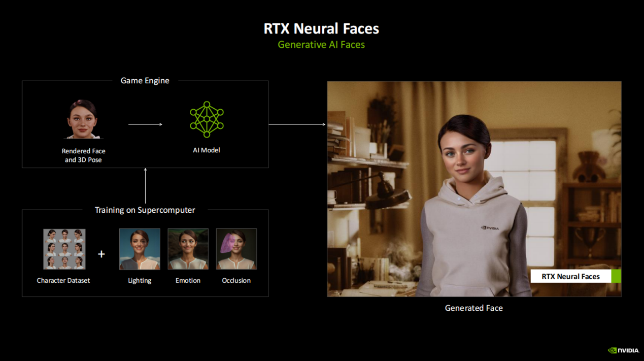Click the green Generative AI Faces subtitle
Image resolution: width=644 pixels, height=361 pixels.
tap(321, 45)
